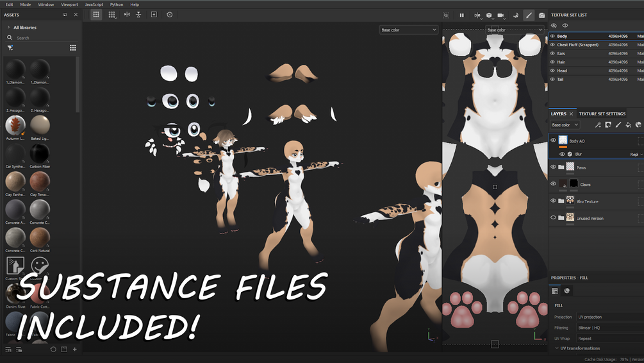Select the Cork Natural material thumbnail
The height and width of the screenshot is (363, 644).
pyautogui.click(x=40, y=237)
